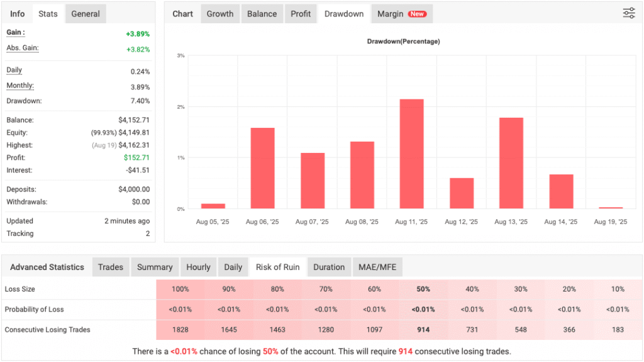Select the Duration tab

tap(329, 267)
